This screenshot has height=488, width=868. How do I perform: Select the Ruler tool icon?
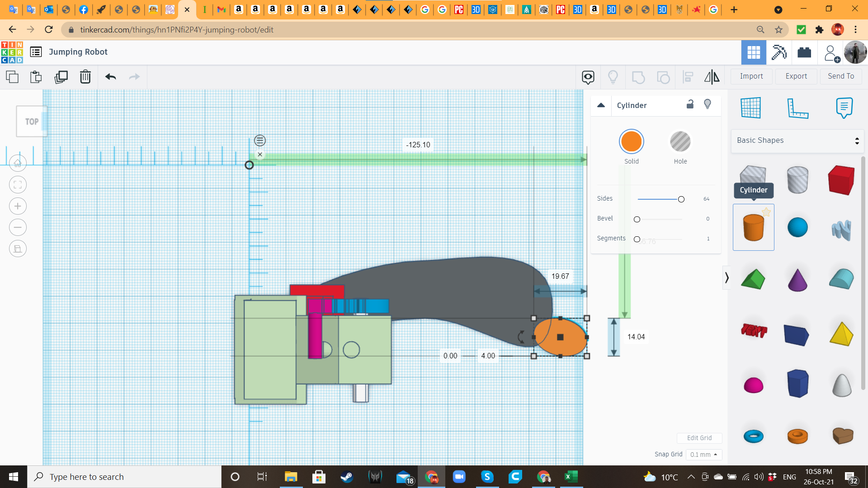click(798, 108)
